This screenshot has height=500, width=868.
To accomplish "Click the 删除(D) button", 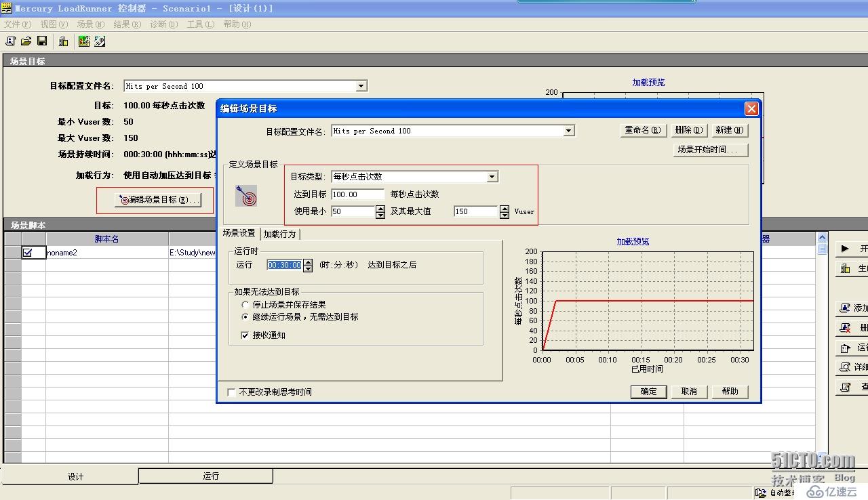I will (x=688, y=130).
